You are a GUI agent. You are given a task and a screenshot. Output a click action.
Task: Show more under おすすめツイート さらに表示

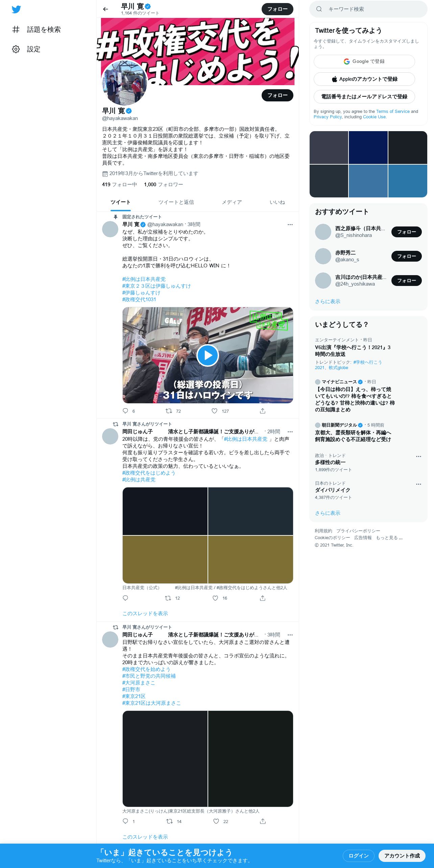pyautogui.click(x=328, y=301)
